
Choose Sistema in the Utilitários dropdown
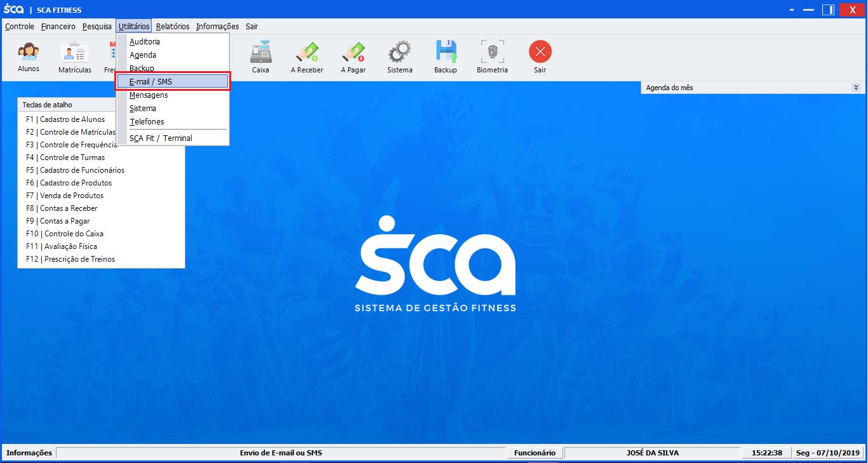[x=172, y=109]
